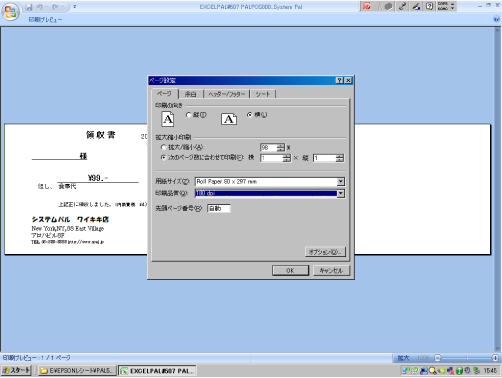Switch to the ヘッダー/フッター tab
Screen dimensions: 502x378
click(227, 94)
